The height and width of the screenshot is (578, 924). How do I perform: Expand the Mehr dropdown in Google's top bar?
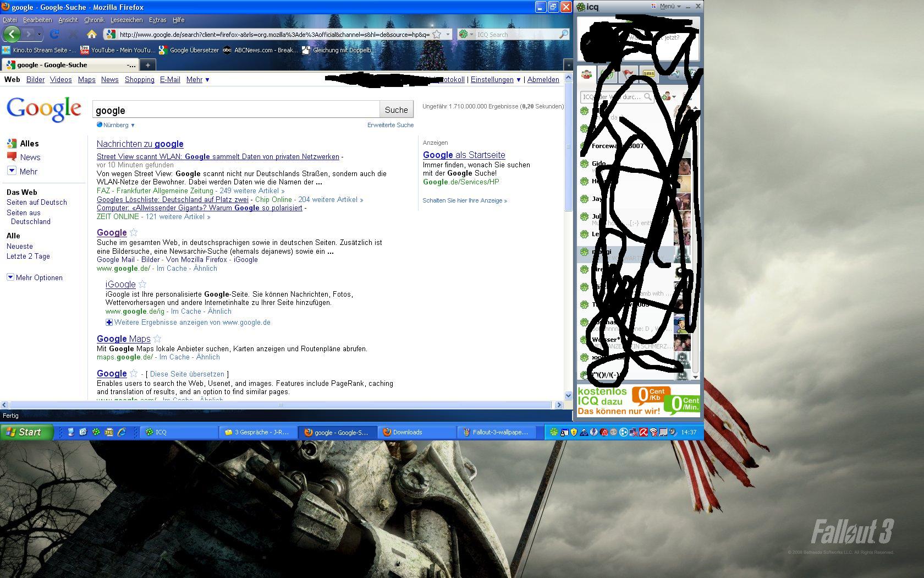(197, 80)
